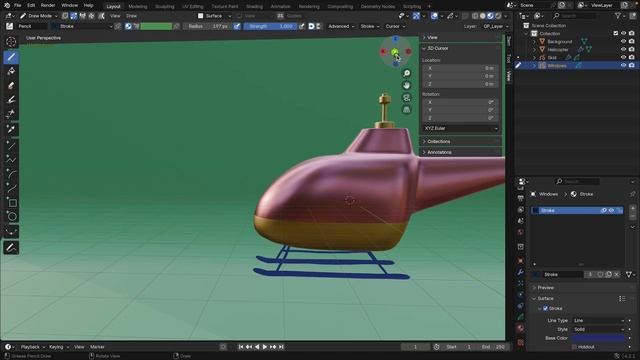Screen dimensions: 640x360
Task: Select the Cursor tool in the left toolbar
Action: coord(11,42)
